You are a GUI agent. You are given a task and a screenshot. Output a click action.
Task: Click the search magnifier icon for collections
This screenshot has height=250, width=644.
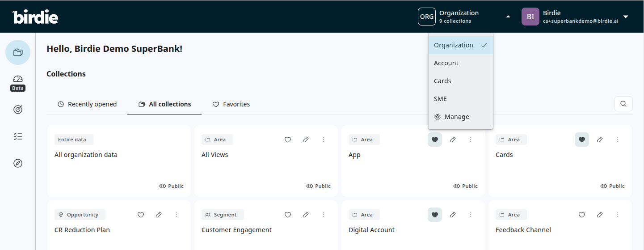pos(623,104)
